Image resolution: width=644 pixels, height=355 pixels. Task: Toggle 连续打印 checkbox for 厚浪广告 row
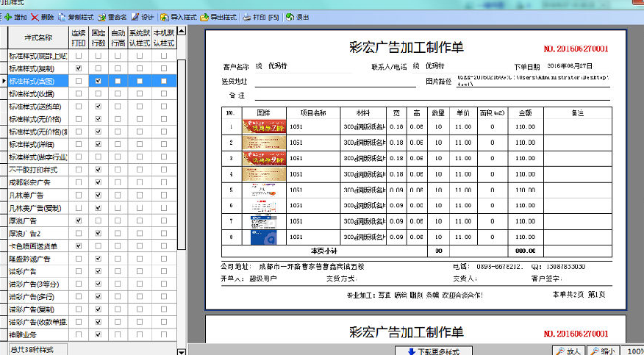(79, 220)
